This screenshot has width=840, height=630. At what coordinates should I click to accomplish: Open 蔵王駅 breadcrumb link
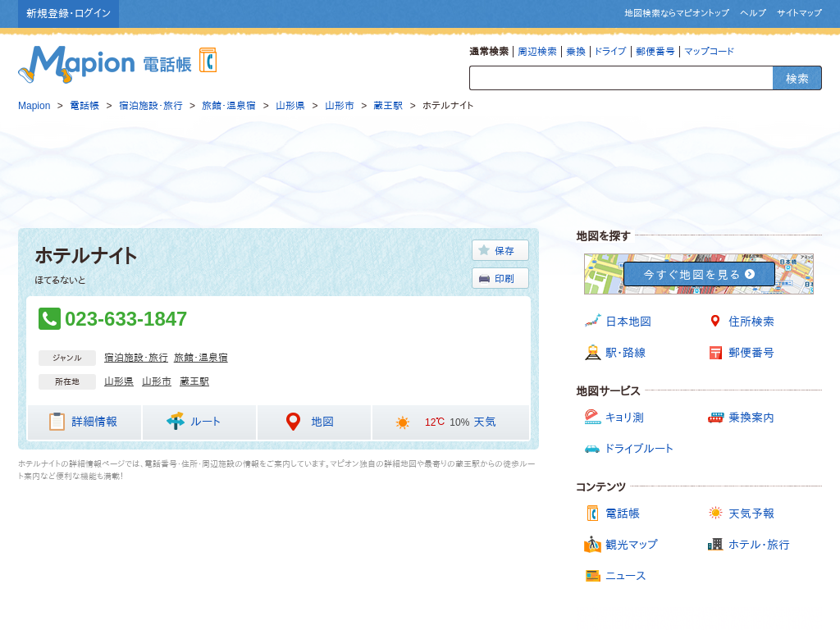tap(388, 106)
